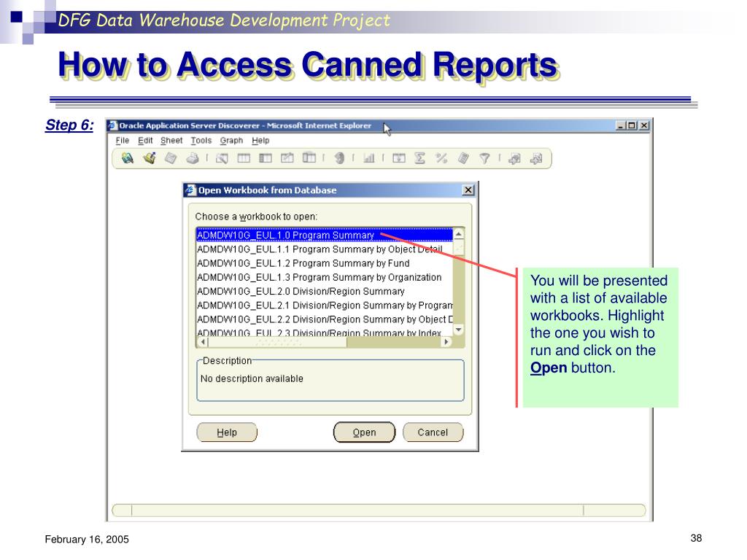Maximize the Internet Explorer window

point(631,125)
